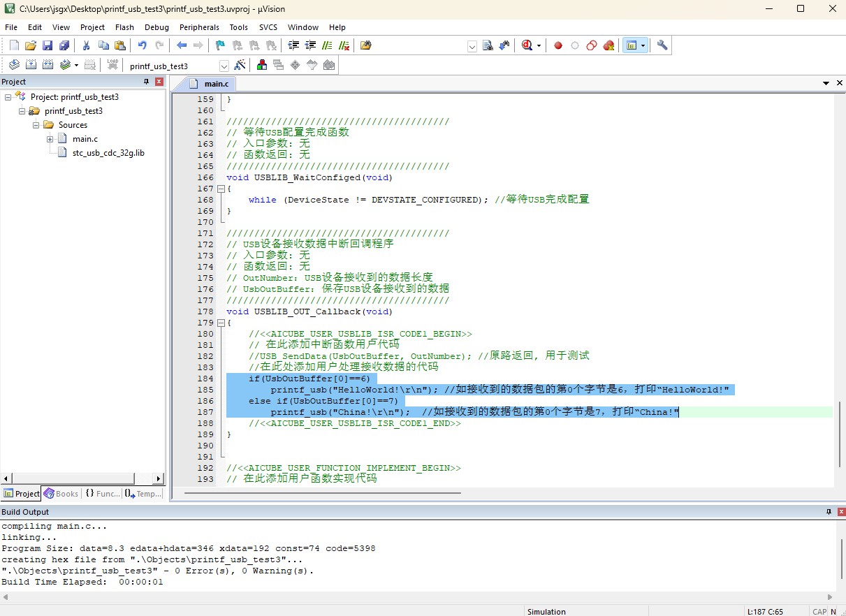Toggle breakpoint enable with the hollow circle icon
Screen dimensions: 846x616
(575, 45)
